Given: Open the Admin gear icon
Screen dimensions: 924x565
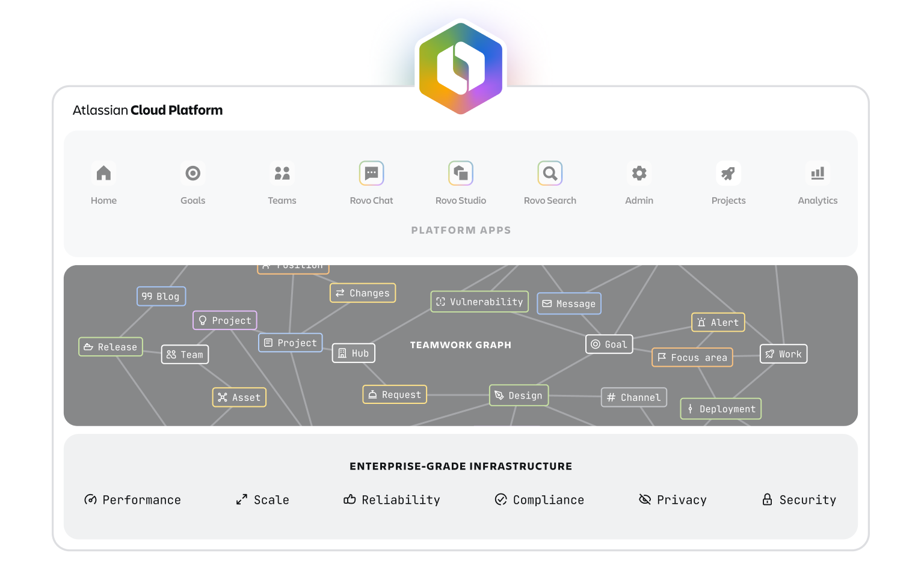Looking at the screenshot, I should (639, 173).
